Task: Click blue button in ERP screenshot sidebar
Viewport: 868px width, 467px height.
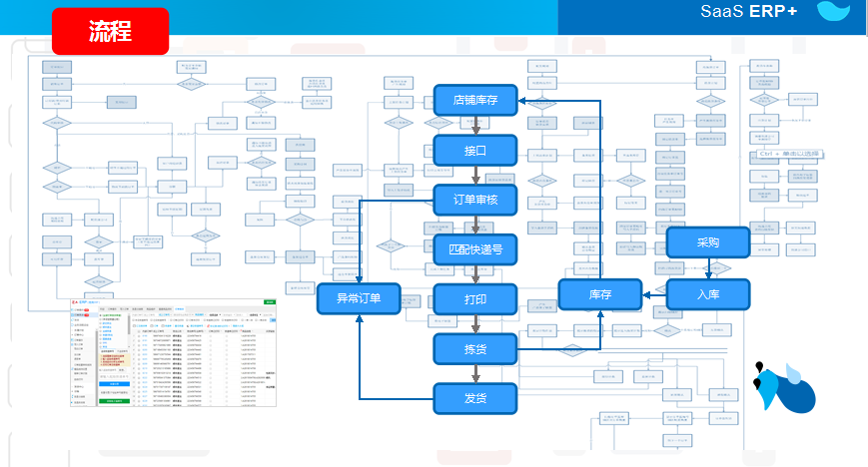Action: coord(115,383)
